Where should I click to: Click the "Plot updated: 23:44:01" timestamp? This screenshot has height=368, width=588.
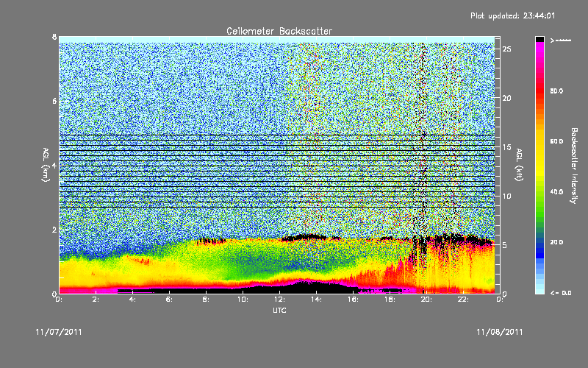[512, 15]
